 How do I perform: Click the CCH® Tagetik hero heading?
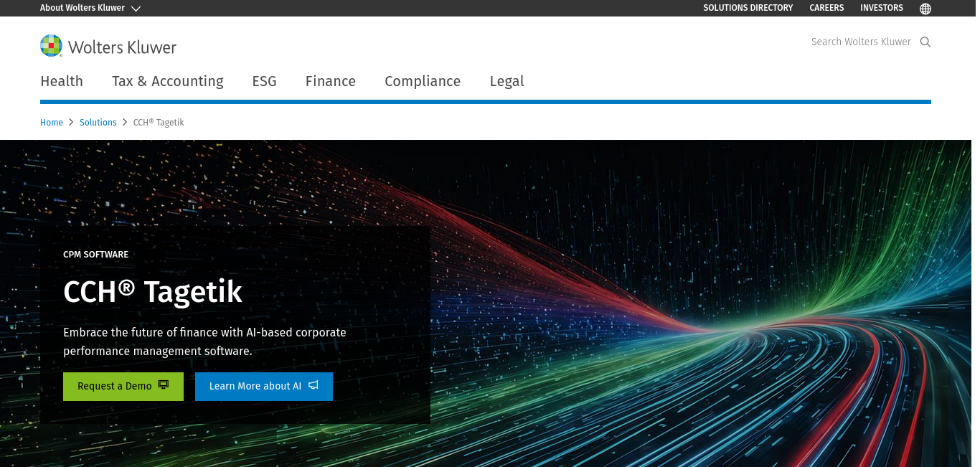click(x=153, y=292)
